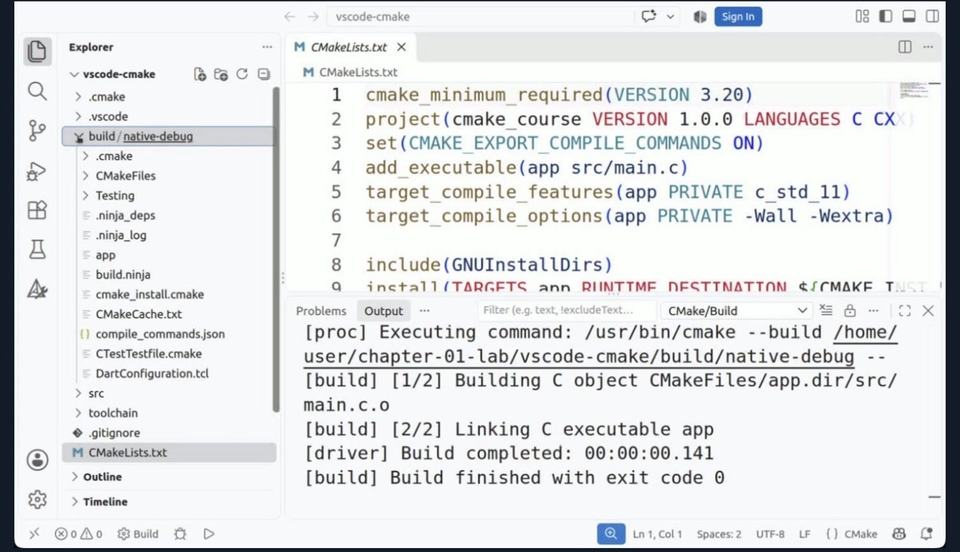960x552 pixels.
Task: Click the Build button in status bar
Action: pos(138,534)
